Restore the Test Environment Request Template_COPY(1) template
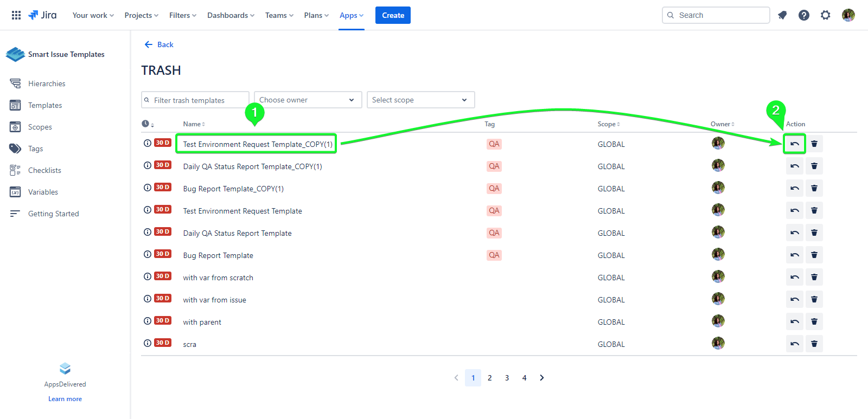 tap(794, 144)
